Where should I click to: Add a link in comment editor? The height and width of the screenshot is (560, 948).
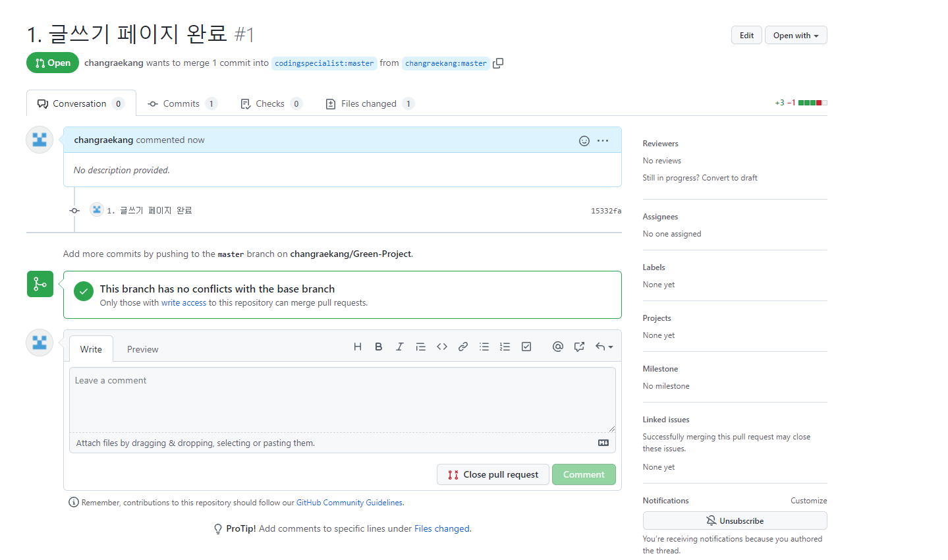463,347
